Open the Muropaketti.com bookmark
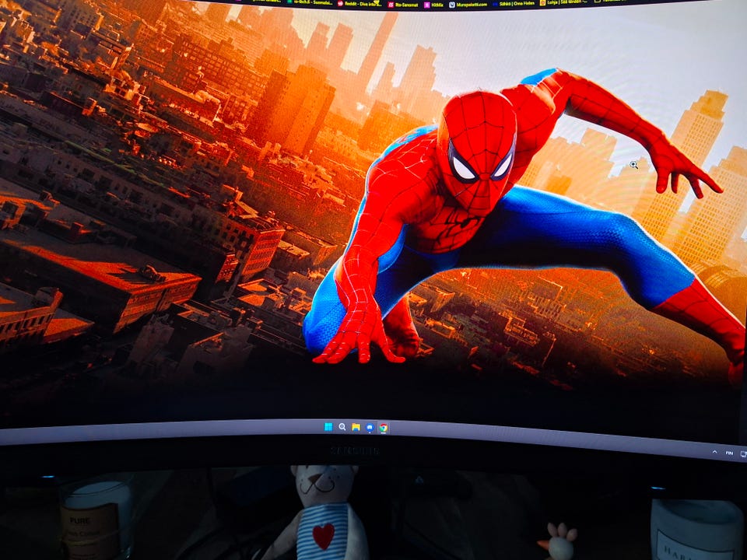Screen dimensions: 747x560 (x=468, y=5)
